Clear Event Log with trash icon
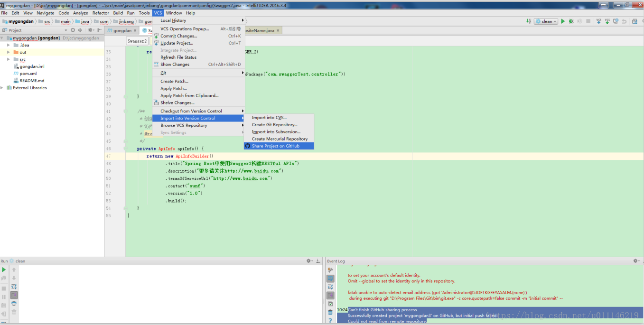The width and height of the screenshot is (644, 325). [x=330, y=313]
